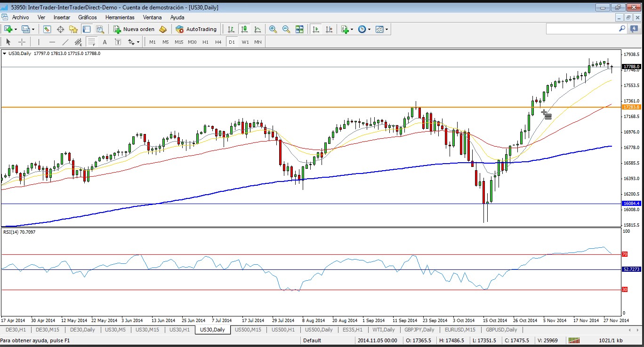Switch chart to line chart mode
Image resolution: width=644 pixels, height=347 pixels.
click(x=257, y=29)
